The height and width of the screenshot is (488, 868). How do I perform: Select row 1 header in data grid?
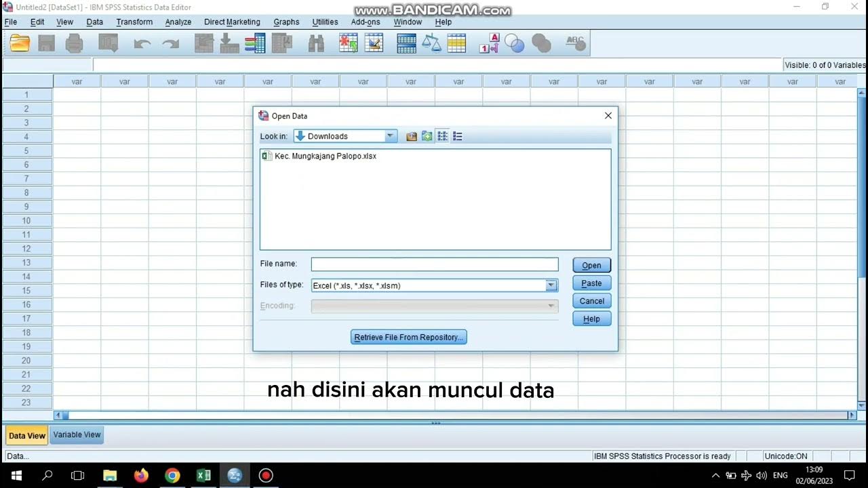(x=27, y=95)
